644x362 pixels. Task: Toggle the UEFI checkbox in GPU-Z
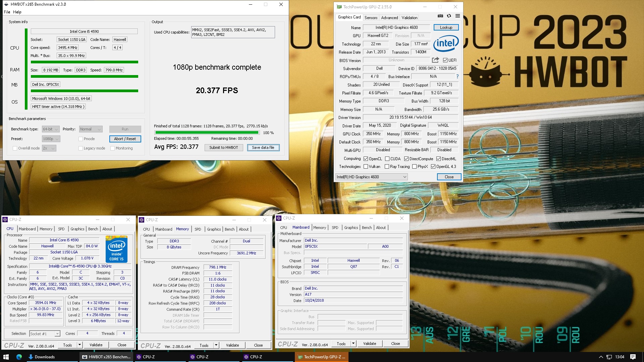pyautogui.click(x=445, y=60)
